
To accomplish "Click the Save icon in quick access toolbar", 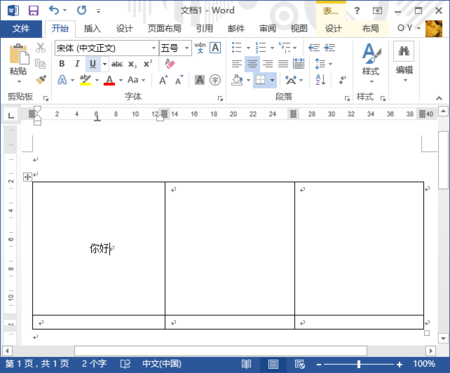I will click(x=33, y=10).
